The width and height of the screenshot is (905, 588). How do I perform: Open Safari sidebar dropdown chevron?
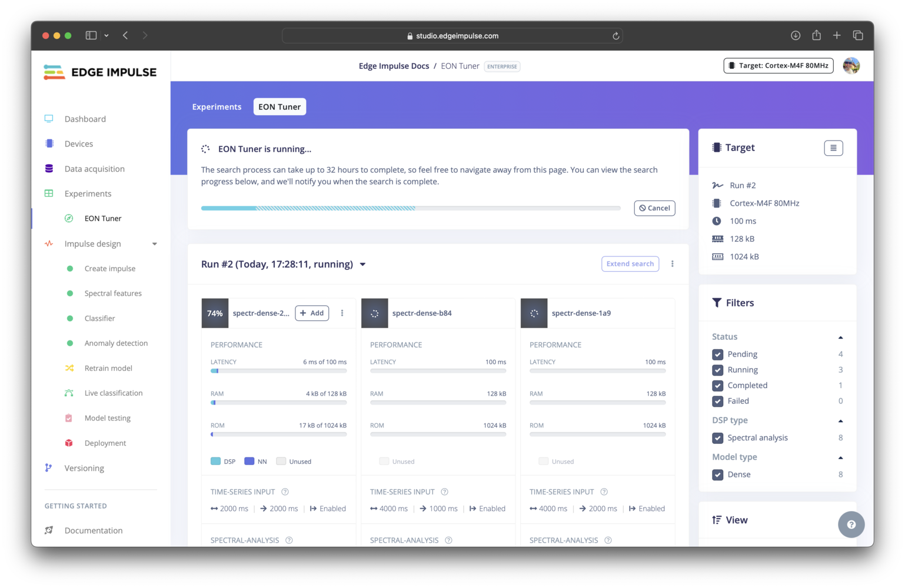pos(107,35)
